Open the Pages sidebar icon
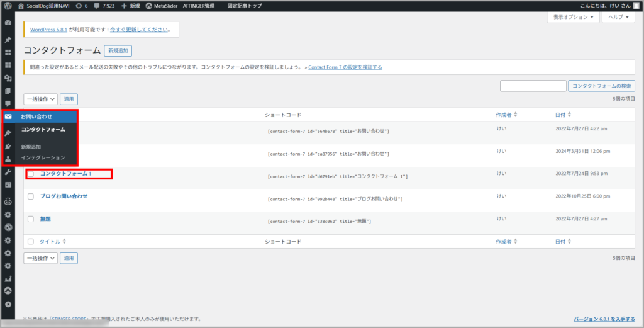This screenshot has width=644, height=328. tap(8, 91)
